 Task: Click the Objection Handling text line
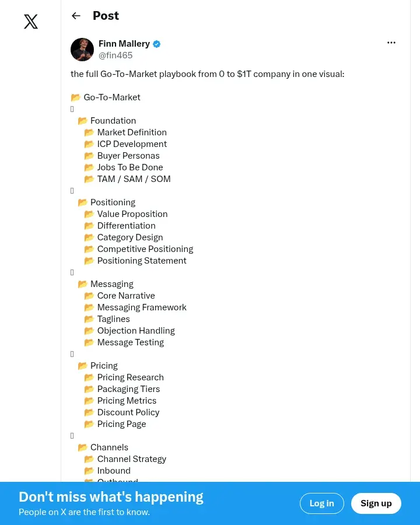tap(136, 331)
